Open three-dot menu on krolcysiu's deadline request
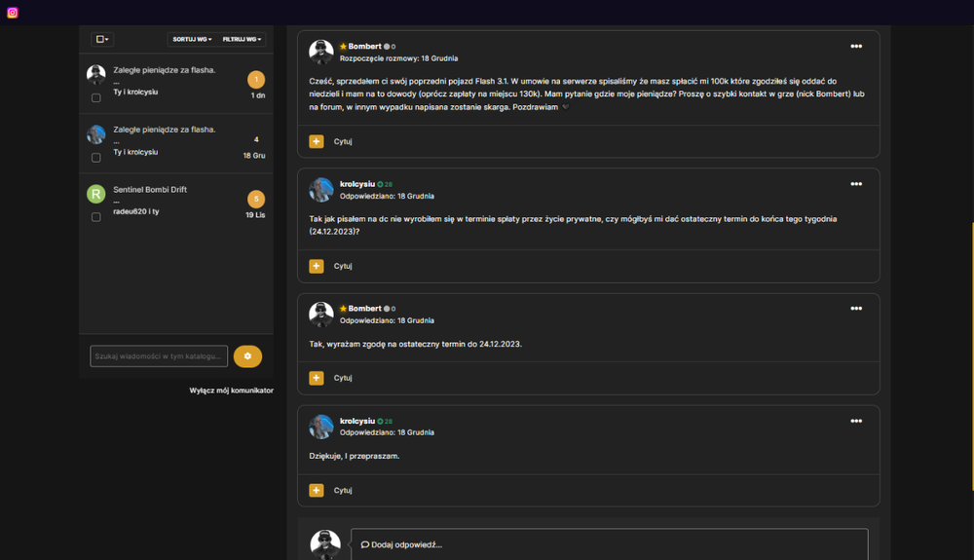Screen dimensions: 974x560 point(856,184)
